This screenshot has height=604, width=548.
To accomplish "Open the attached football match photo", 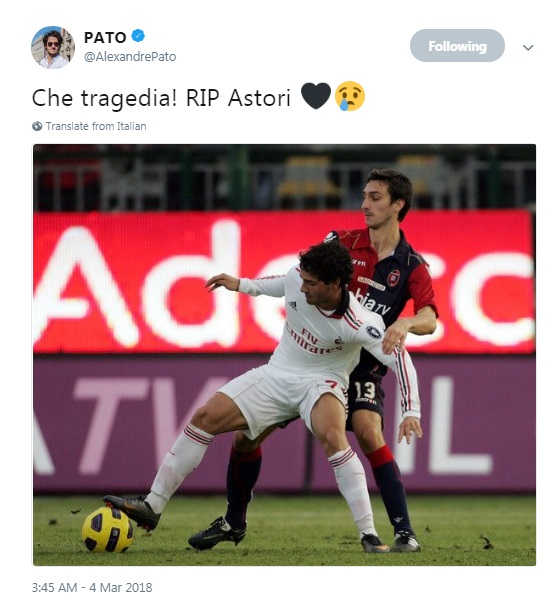I will (284, 355).
